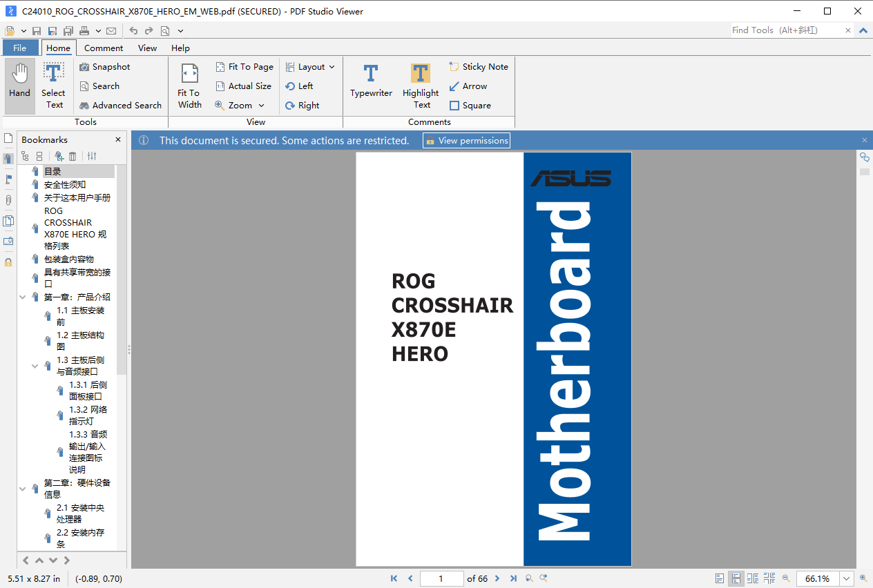This screenshot has width=873, height=588.
Task: Draw an Arrow annotation
Action: [x=468, y=86]
